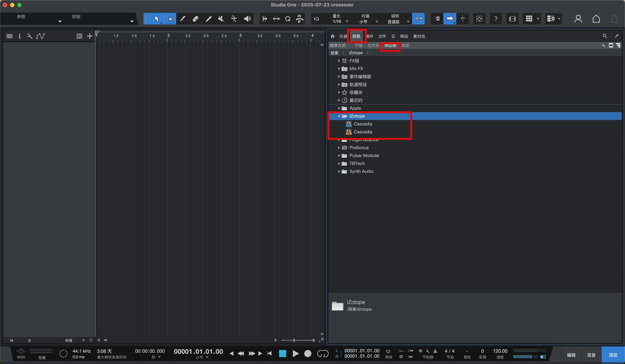This screenshot has width=625, height=364.
Task: Toggle the master volume switch
Action: [x=543, y=357]
